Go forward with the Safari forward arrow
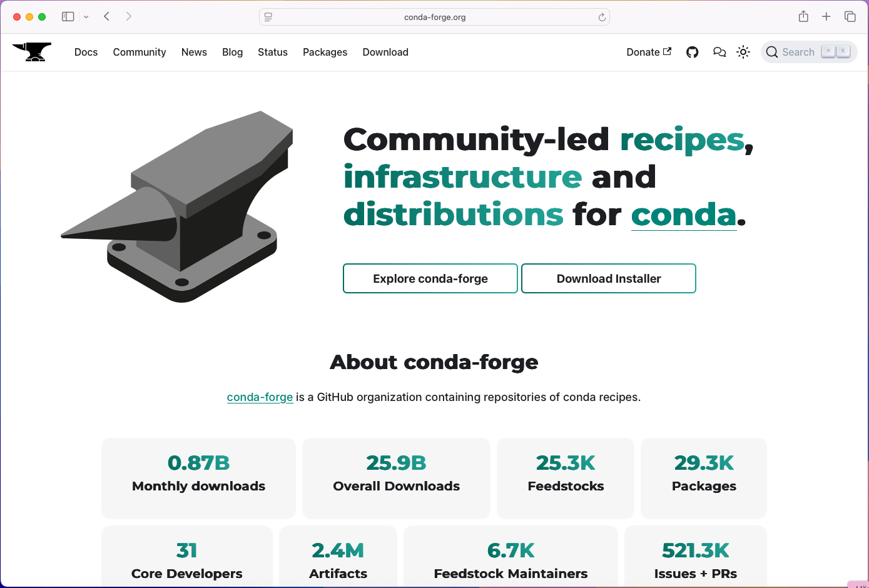The width and height of the screenshot is (869, 588). pos(129,17)
